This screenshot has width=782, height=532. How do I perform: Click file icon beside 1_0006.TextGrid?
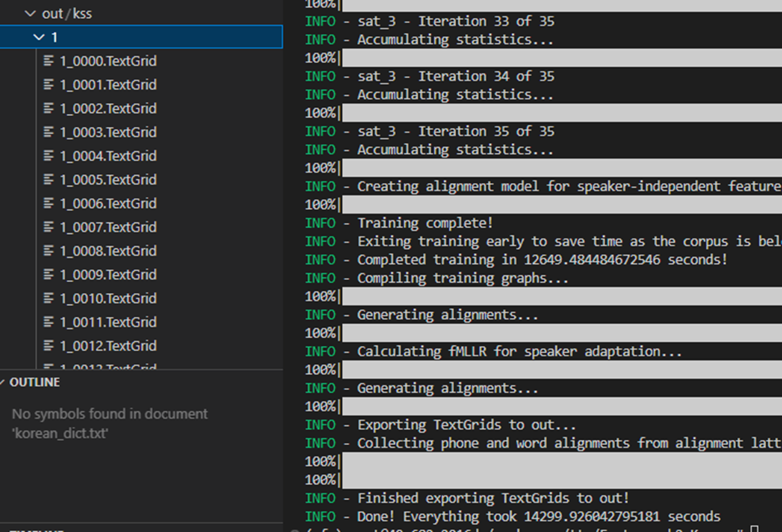(48, 203)
